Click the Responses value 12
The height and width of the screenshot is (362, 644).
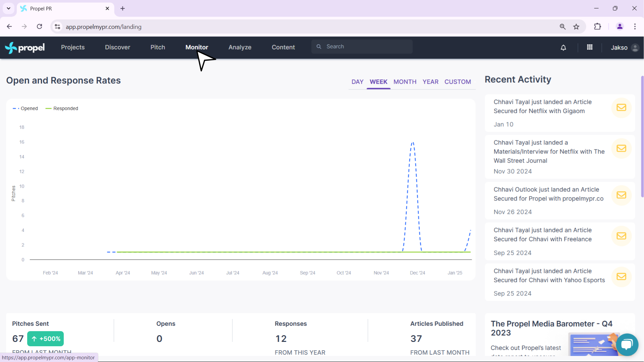(281, 339)
